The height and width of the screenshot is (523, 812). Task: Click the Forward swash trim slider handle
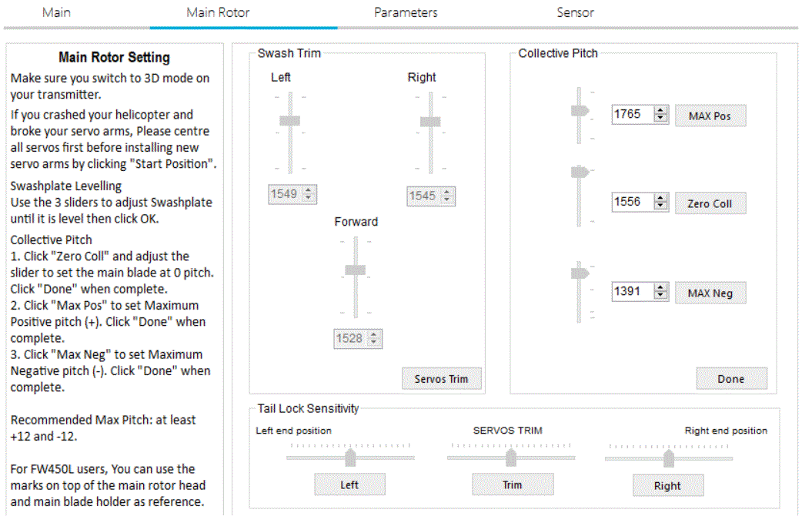tap(355, 270)
